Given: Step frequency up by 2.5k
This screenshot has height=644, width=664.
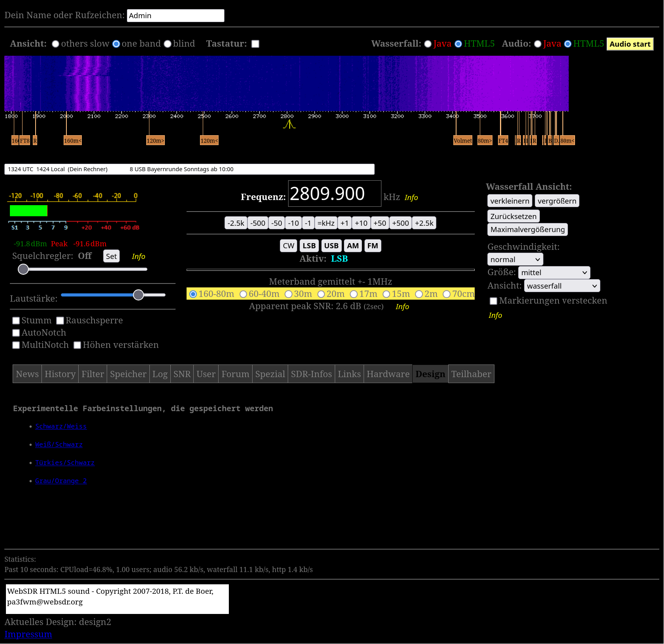Looking at the screenshot, I should click(x=424, y=223).
